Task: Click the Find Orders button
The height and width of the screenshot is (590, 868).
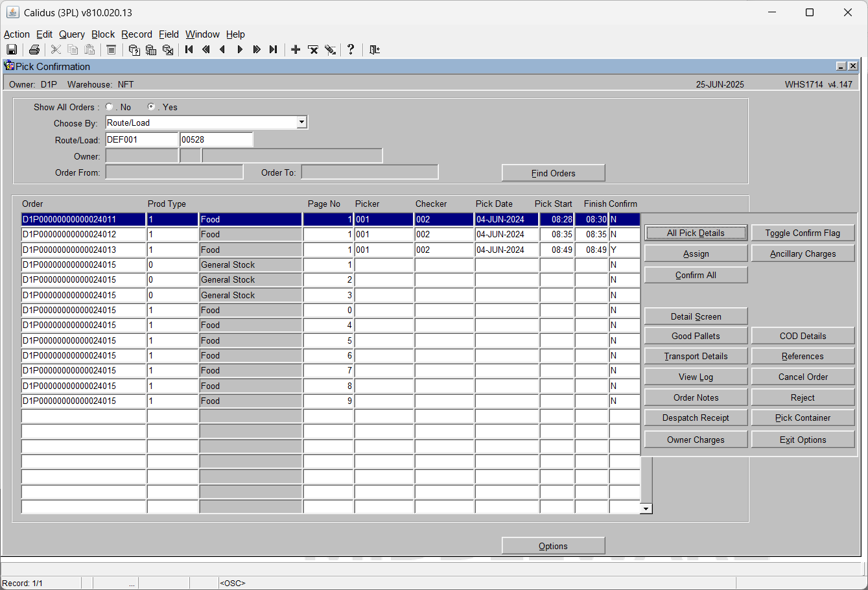Action: (554, 173)
